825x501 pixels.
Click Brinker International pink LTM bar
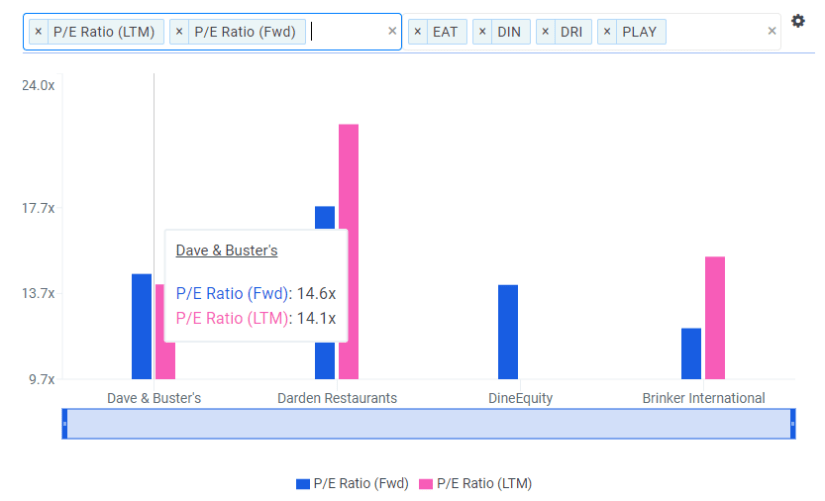[715, 317]
